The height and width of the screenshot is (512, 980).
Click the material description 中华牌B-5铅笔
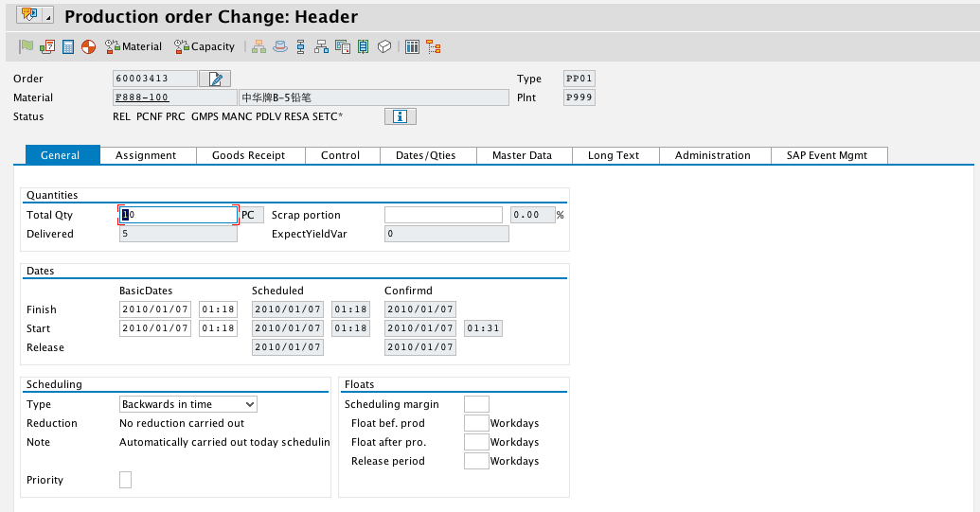tap(374, 97)
